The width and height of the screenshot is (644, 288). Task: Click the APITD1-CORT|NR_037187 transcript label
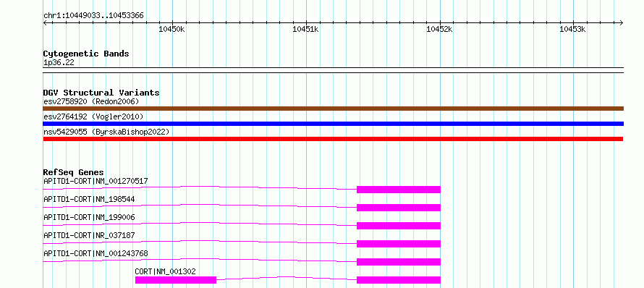click(x=89, y=235)
